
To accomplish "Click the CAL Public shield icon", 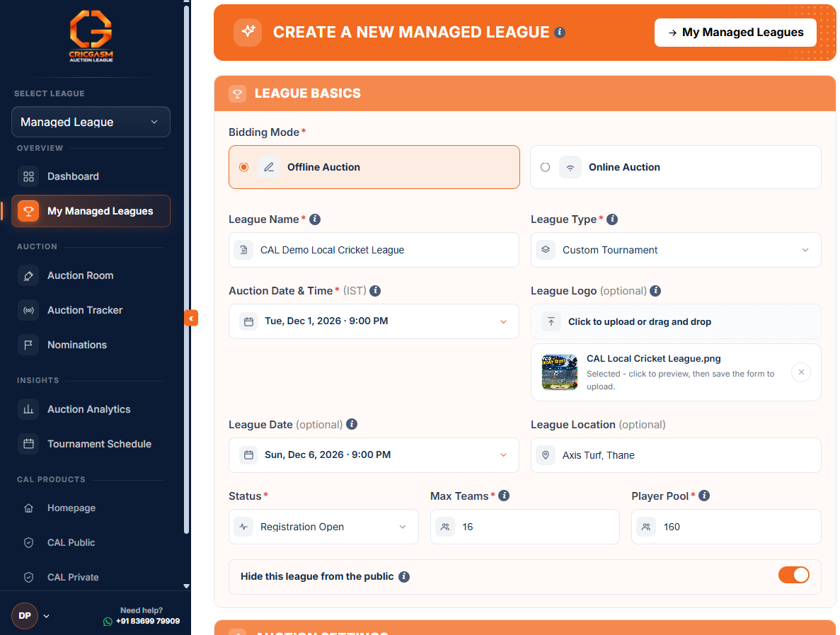I will 29,543.
